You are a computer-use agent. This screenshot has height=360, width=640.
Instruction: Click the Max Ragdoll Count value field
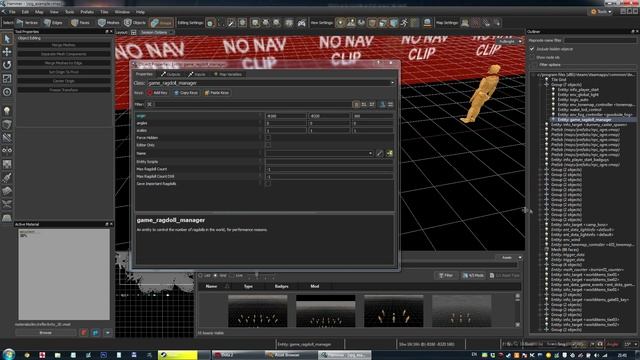(x=329, y=169)
